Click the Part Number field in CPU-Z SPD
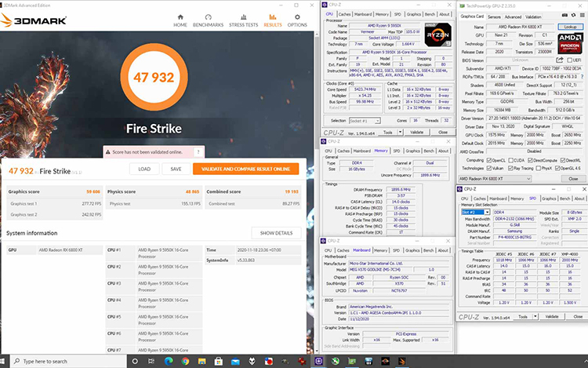588x368 pixels. click(x=514, y=238)
